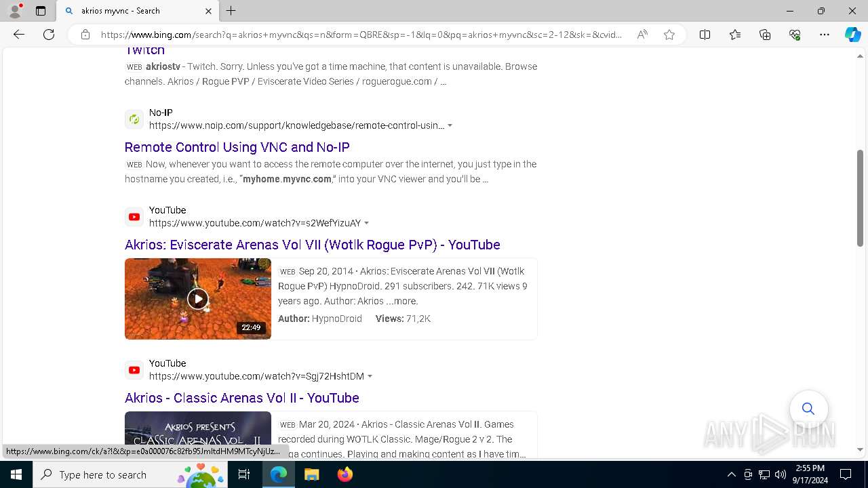This screenshot has height=488, width=868.
Task: Open Akrios: Eviscerate Arenas Vol VII link
Action: [313, 245]
